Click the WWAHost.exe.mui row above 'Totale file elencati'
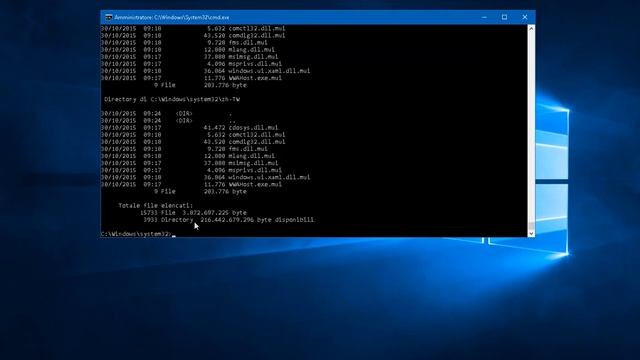Image resolution: width=640 pixels, height=360 pixels. point(191,184)
